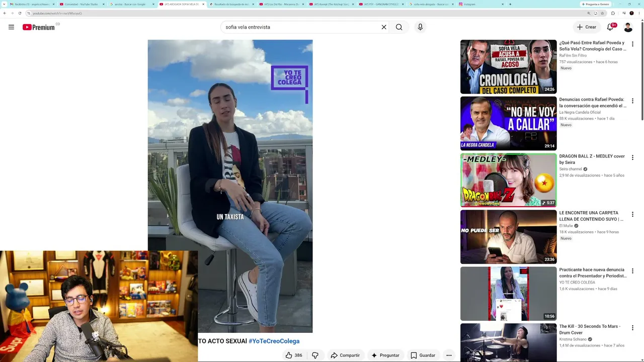Open title ¿Qué Pasó Entre Rafael Poveda

(x=592, y=46)
